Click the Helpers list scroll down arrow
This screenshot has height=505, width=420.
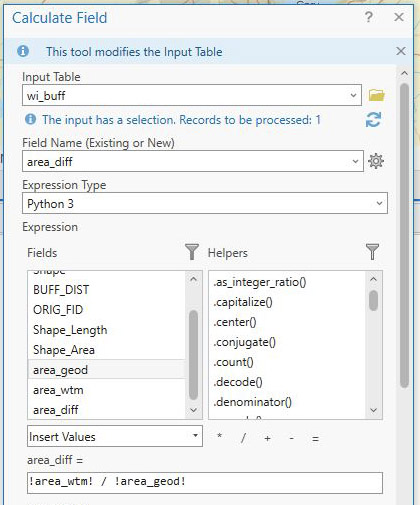374,410
